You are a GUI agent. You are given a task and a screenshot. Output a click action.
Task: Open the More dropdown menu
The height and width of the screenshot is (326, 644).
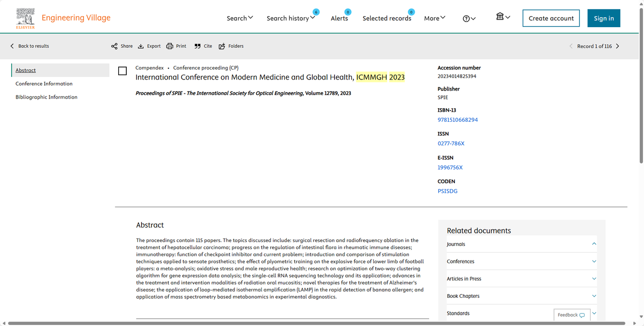pyautogui.click(x=434, y=18)
